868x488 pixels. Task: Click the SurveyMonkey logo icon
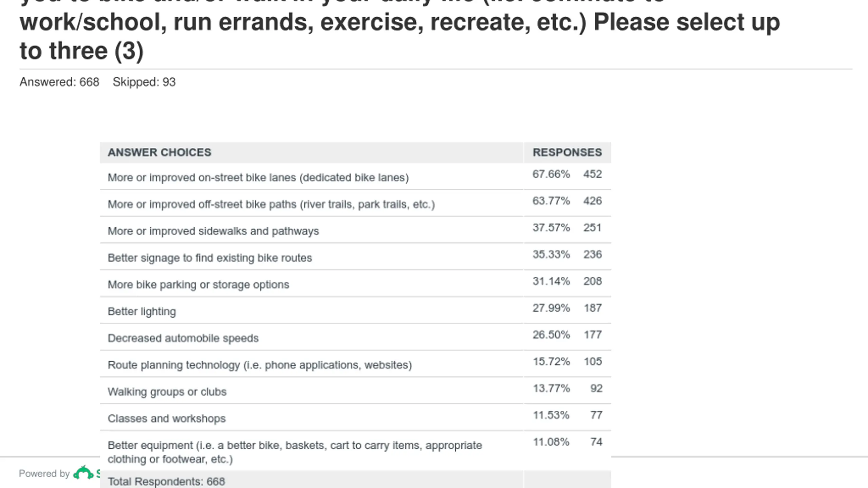point(83,473)
